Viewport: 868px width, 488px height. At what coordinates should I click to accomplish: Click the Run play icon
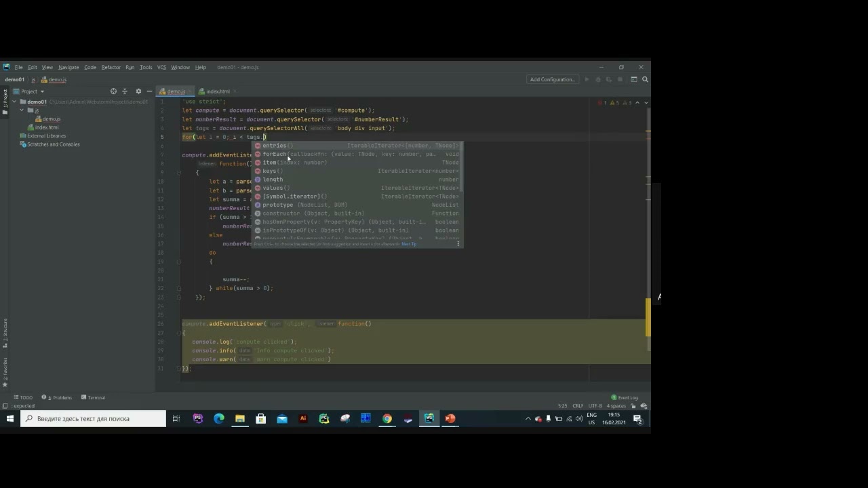[x=587, y=79]
